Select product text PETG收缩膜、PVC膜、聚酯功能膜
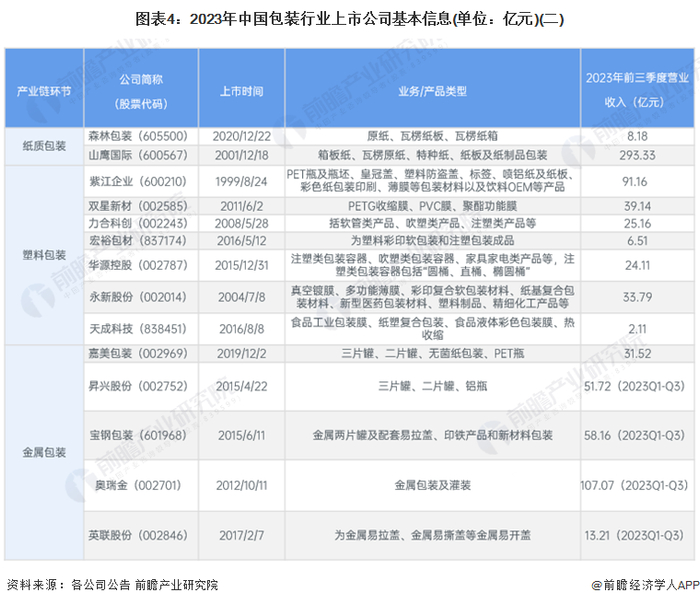The image size is (700, 604). coord(432,206)
